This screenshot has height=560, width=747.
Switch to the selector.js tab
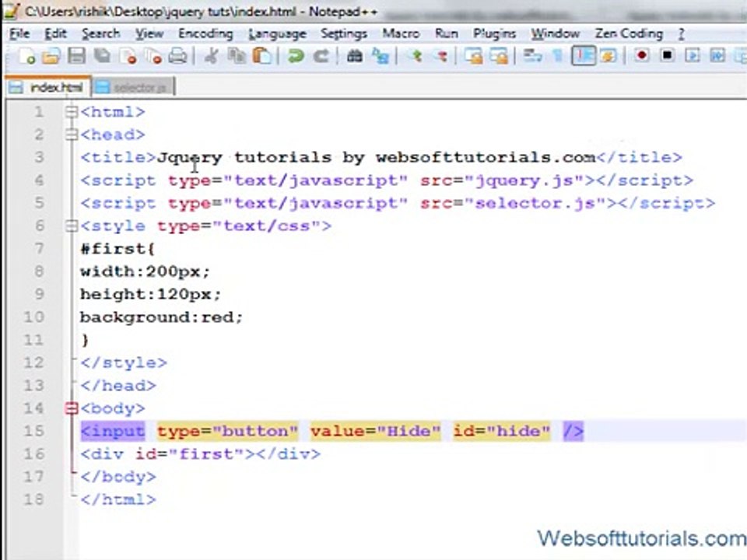click(x=133, y=87)
